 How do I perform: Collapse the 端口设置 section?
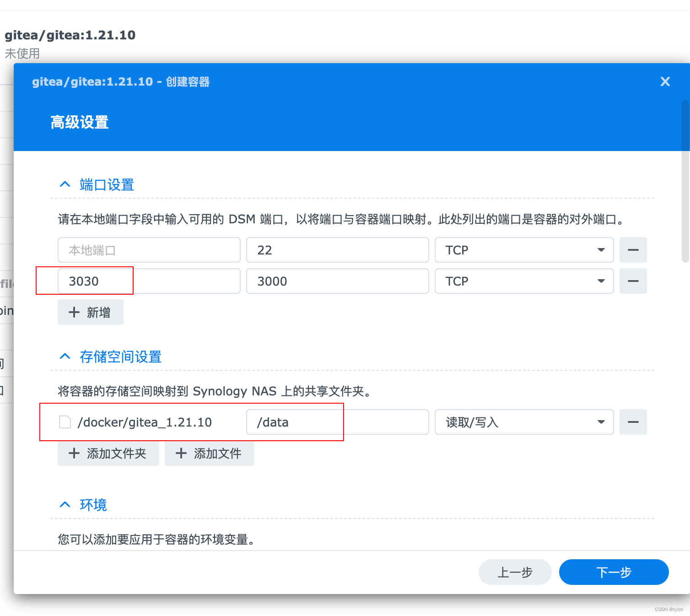(65, 184)
